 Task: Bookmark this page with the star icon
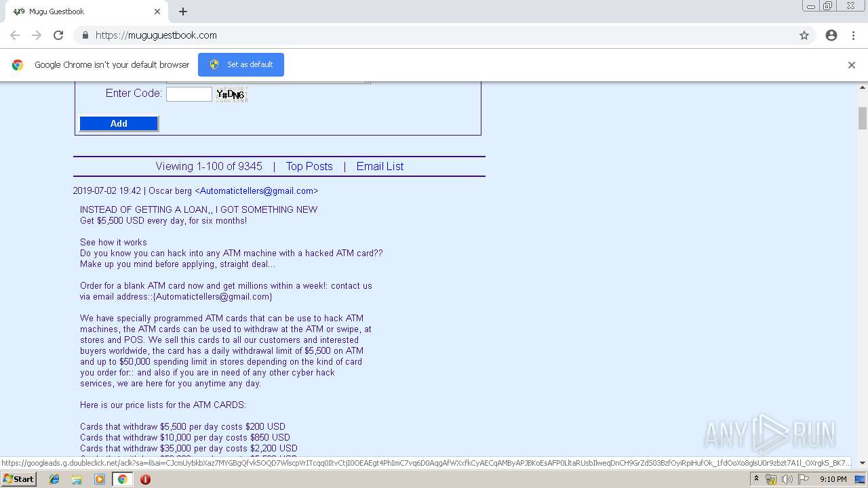pyautogui.click(x=804, y=35)
